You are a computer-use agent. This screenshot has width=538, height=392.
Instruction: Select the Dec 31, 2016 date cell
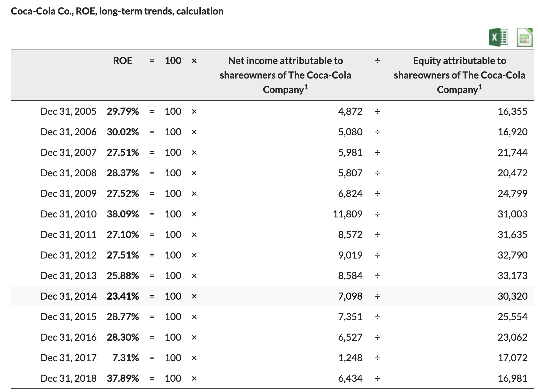coord(69,337)
